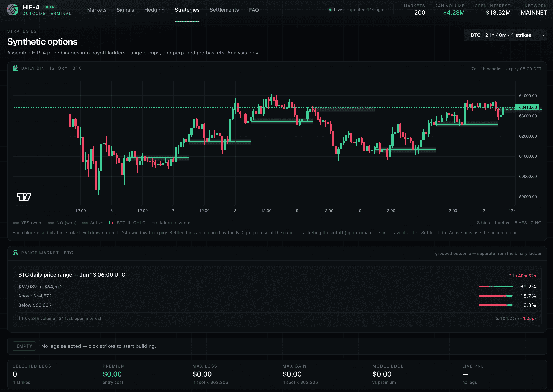Click the 21h 40m 52s countdown timer
The image size is (553, 392).
[522, 276]
